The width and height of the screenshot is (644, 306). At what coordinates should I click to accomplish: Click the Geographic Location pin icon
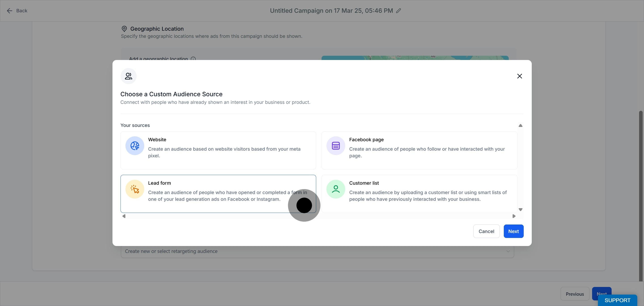pyautogui.click(x=124, y=29)
